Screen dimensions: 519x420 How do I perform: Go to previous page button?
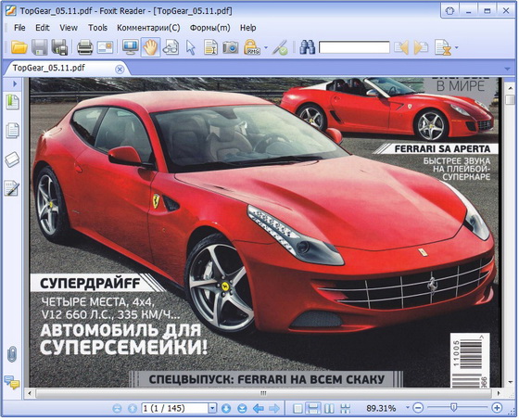[133, 408]
